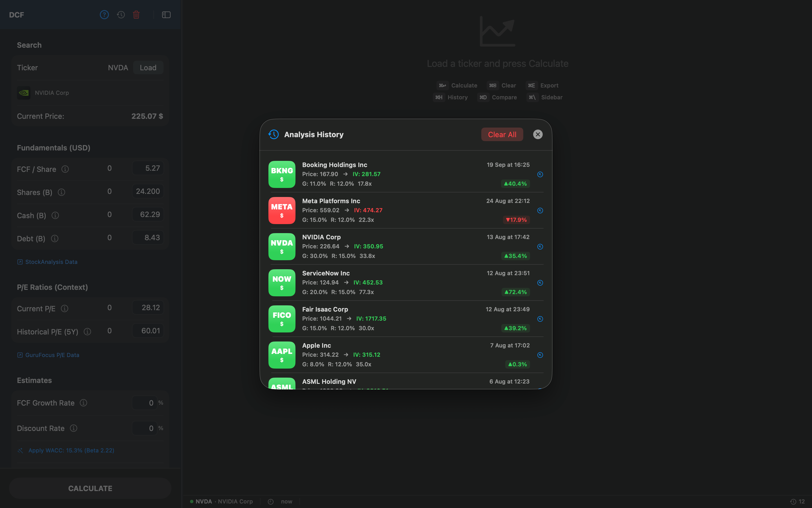Apply WACC 15.3% suggestion

(66, 450)
